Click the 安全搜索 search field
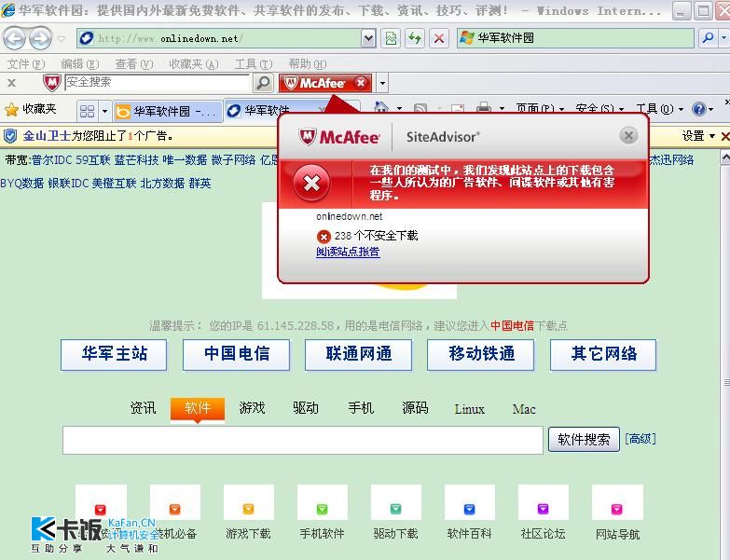This screenshot has width=730, height=560. pos(158,82)
